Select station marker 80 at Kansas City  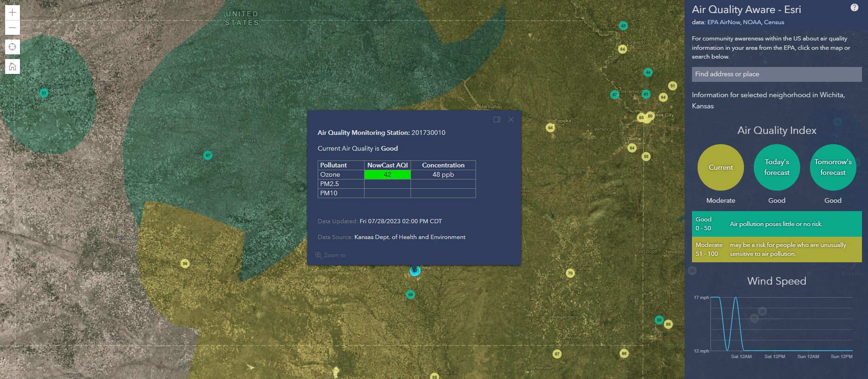click(x=650, y=116)
